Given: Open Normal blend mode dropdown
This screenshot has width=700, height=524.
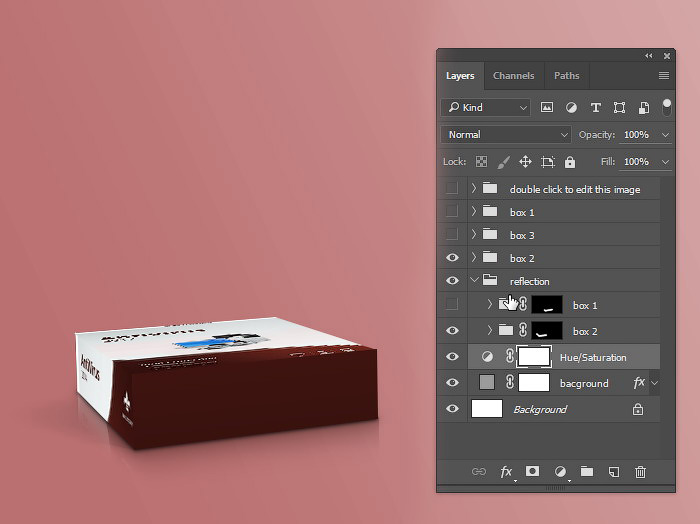Looking at the screenshot, I should [506, 134].
